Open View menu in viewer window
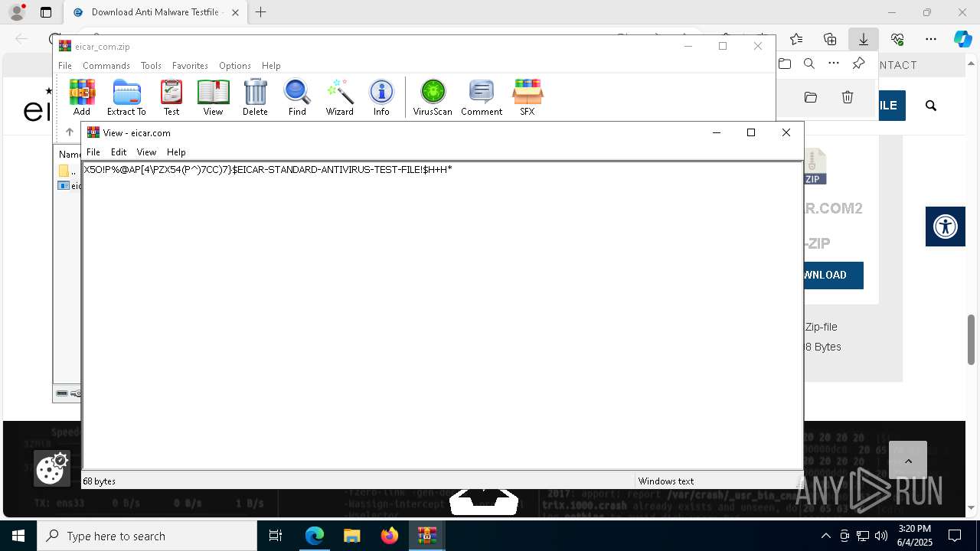Screen dimensions: 980x551 pyautogui.click(x=146, y=152)
